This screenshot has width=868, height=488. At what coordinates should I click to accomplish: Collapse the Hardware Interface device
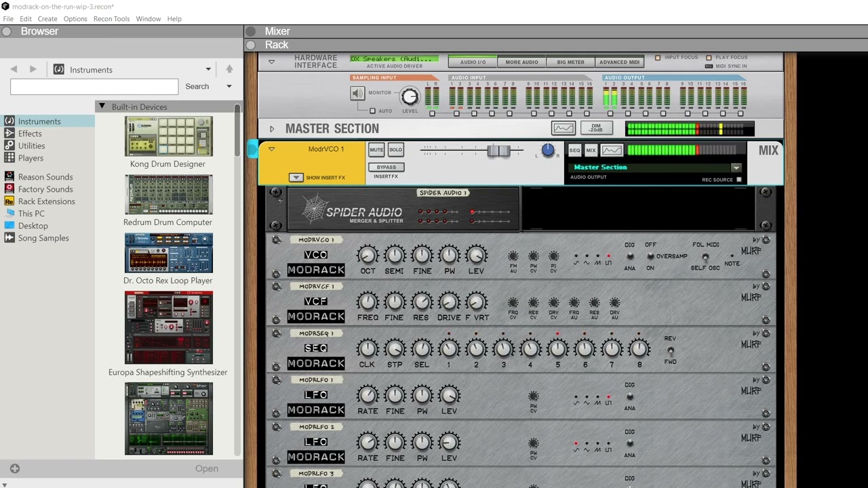pyautogui.click(x=272, y=62)
